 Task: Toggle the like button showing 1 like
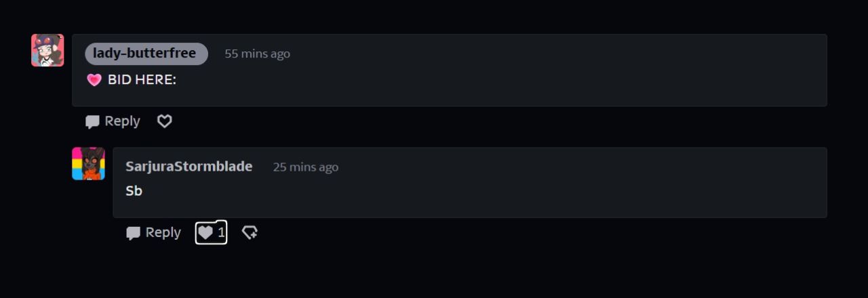click(x=211, y=233)
